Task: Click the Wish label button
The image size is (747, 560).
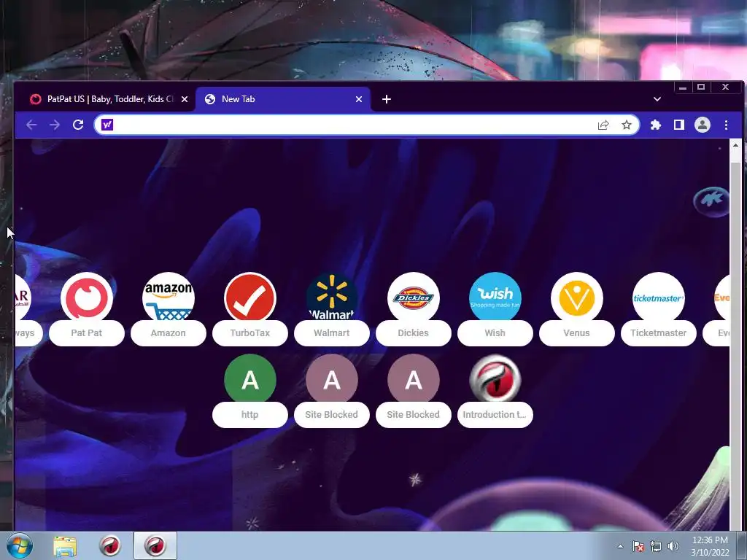Action: [x=495, y=332]
